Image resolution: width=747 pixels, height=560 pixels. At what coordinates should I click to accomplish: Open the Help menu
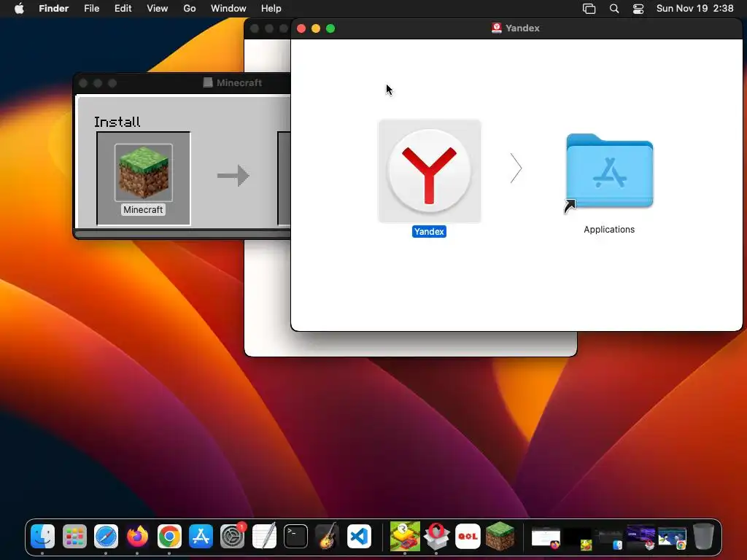271,9
